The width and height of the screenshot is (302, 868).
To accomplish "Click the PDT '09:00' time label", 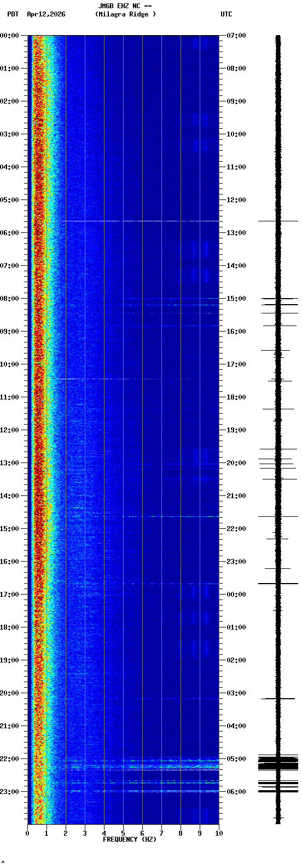I will tap(10, 332).
